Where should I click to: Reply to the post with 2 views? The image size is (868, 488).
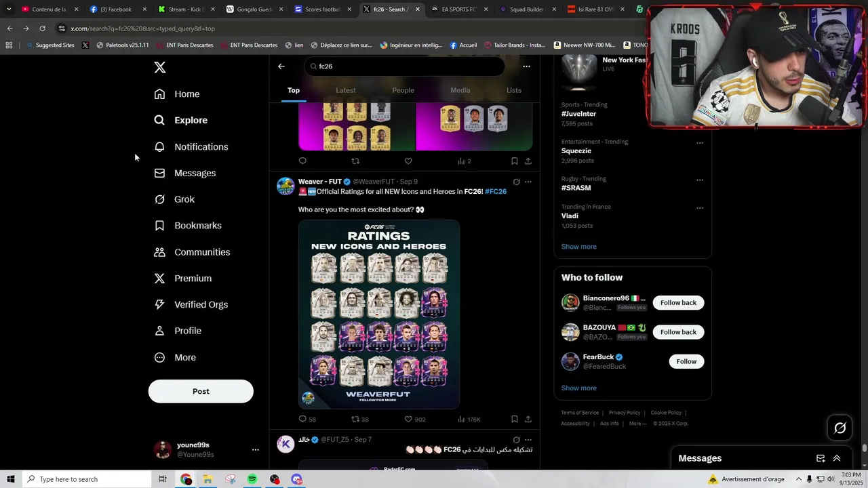pos(302,161)
